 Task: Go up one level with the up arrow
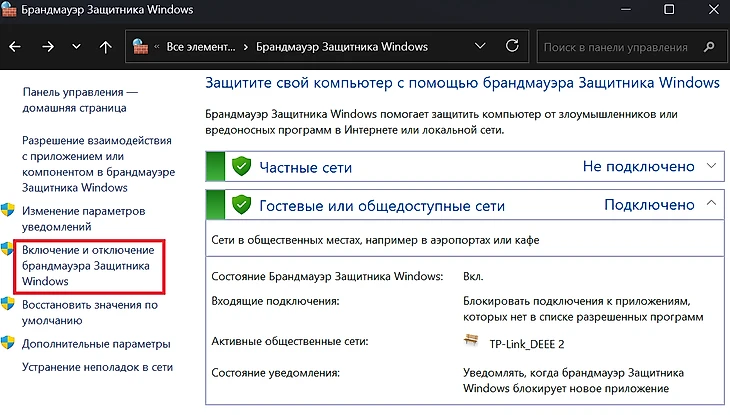(x=106, y=47)
